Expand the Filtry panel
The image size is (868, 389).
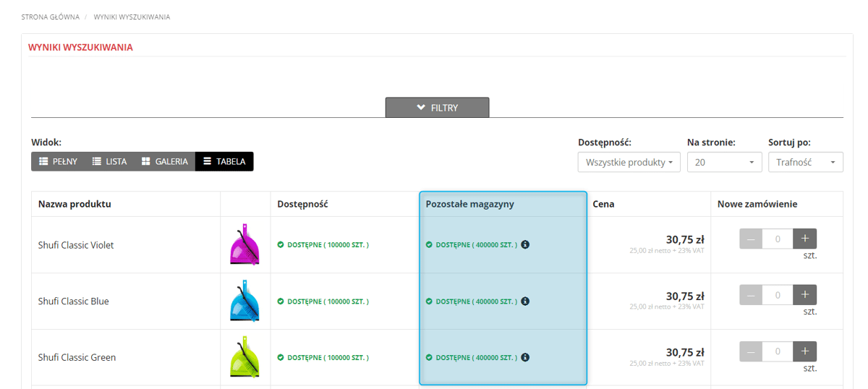[x=438, y=107]
